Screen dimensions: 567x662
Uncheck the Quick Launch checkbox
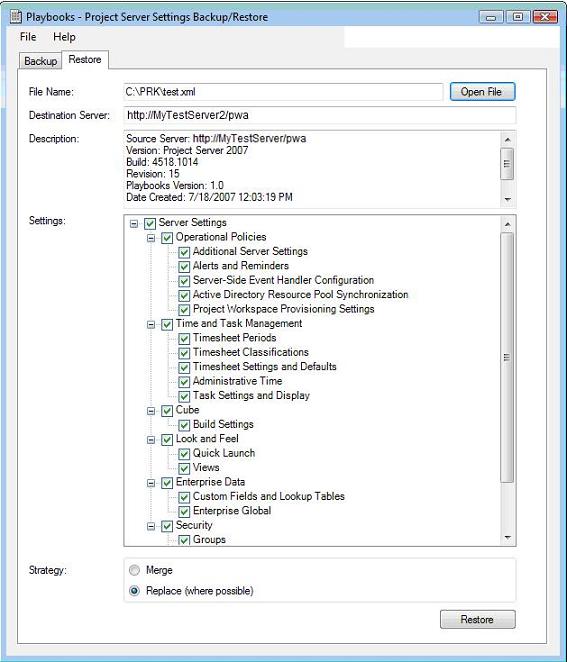point(184,454)
